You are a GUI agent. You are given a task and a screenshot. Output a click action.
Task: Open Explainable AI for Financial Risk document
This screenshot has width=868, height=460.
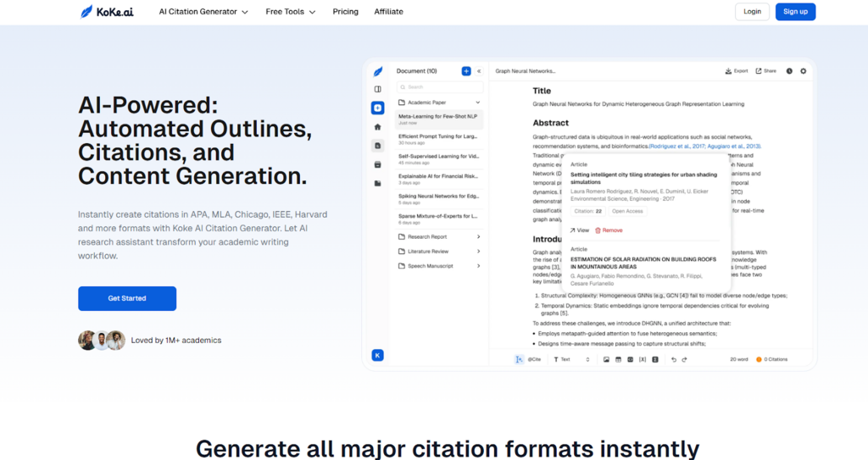point(440,179)
